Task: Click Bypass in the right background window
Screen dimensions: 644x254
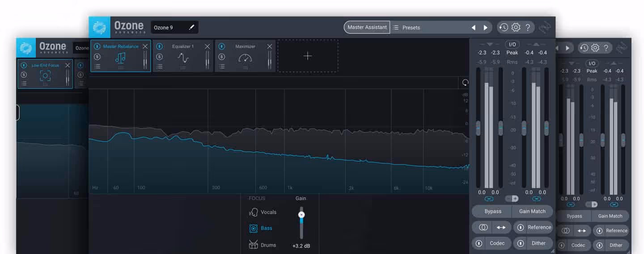Action: pyautogui.click(x=574, y=216)
